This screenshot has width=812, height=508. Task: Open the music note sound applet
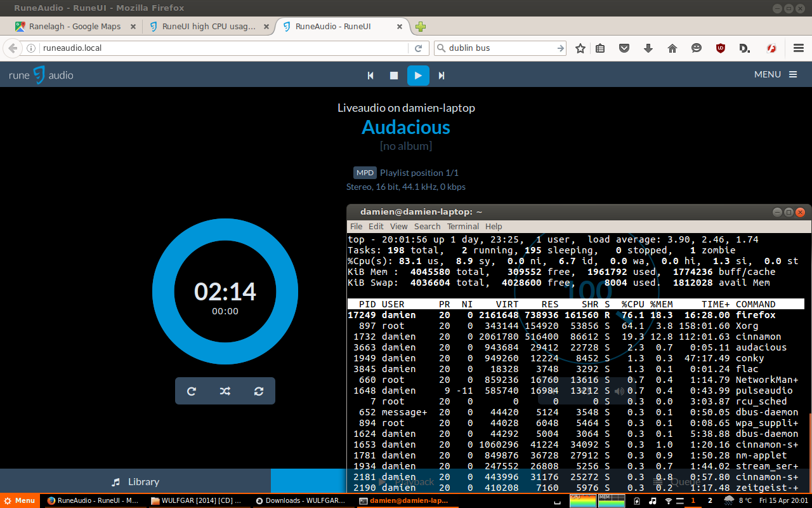pyautogui.click(x=653, y=500)
